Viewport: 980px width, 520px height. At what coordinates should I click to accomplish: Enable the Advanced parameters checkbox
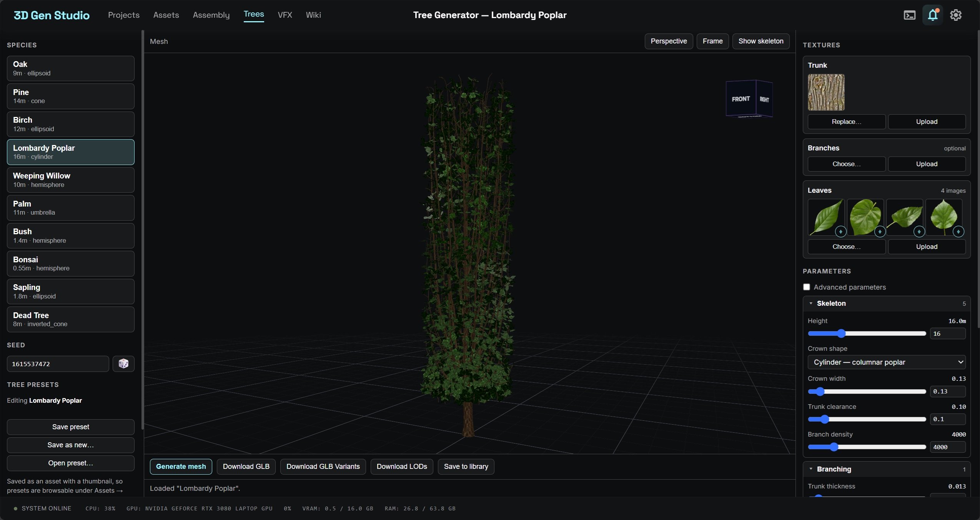pyautogui.click(x=807, y=287)
